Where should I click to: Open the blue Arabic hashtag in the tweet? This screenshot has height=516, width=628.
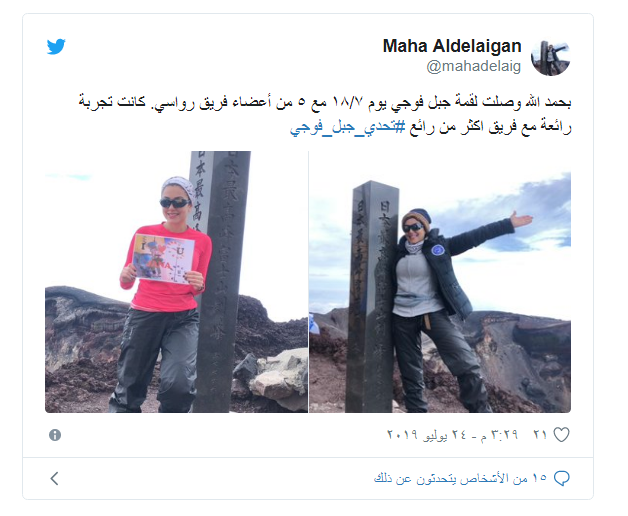pyautogui.click(x=348, y=127)
